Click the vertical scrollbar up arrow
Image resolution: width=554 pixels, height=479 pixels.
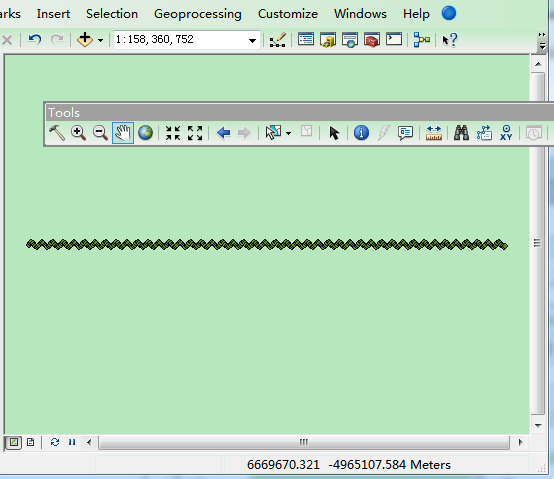click(x=538, y=64)
